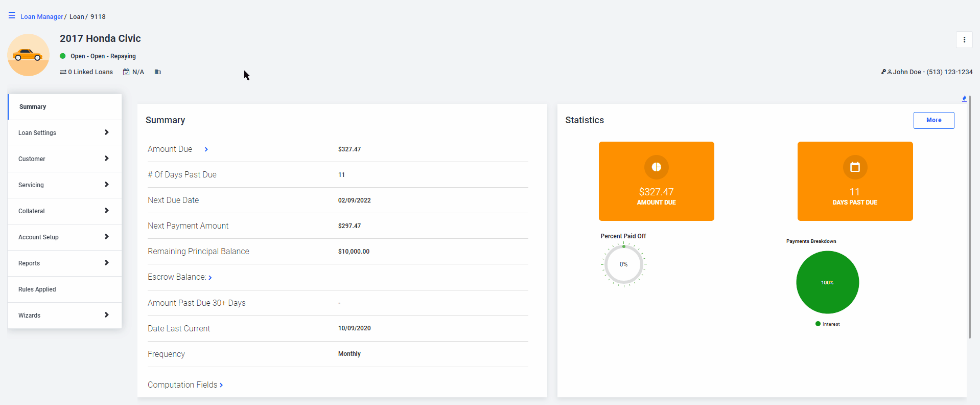Open the three-dot loan actions menu
This screenshot has width=980, height=405.
pyautogui.click(x=964, y=39)
